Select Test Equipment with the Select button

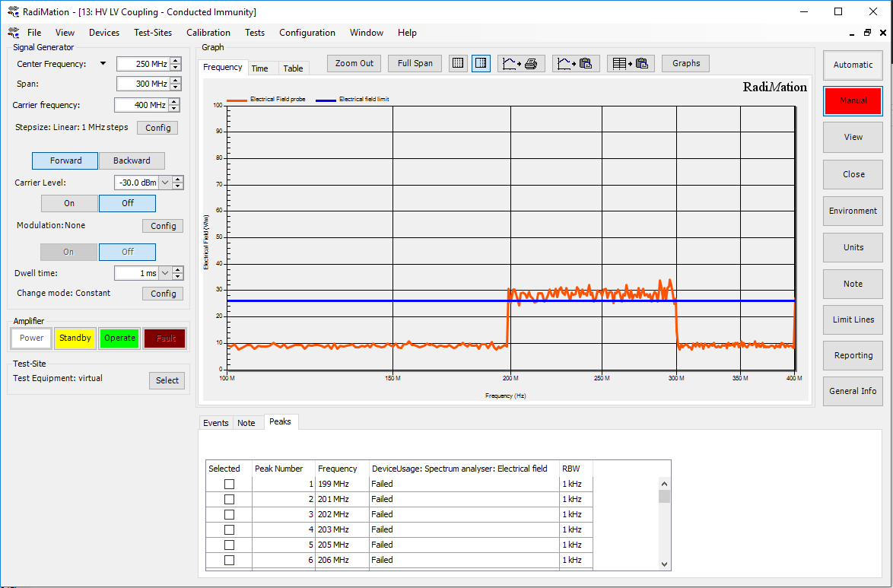tap(167, 380)
